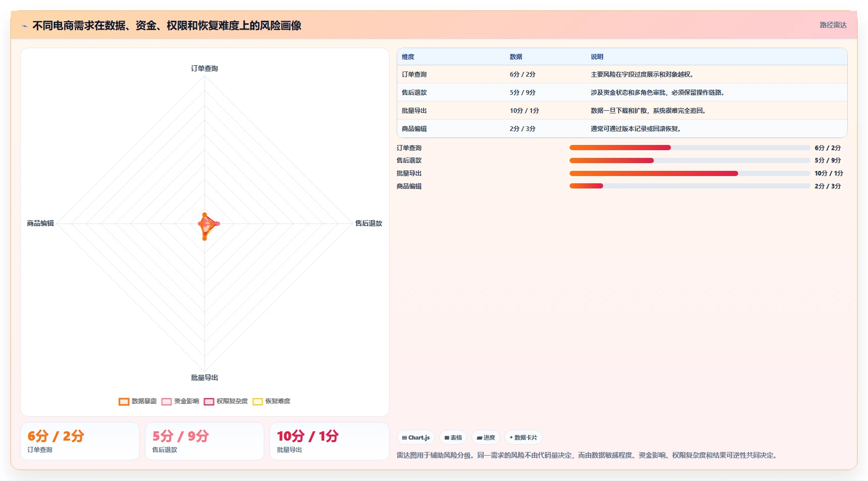Click the 批量导出 axis label on the radar chart
This screenshot has width=868, height=481.
(x=204, y=377)
